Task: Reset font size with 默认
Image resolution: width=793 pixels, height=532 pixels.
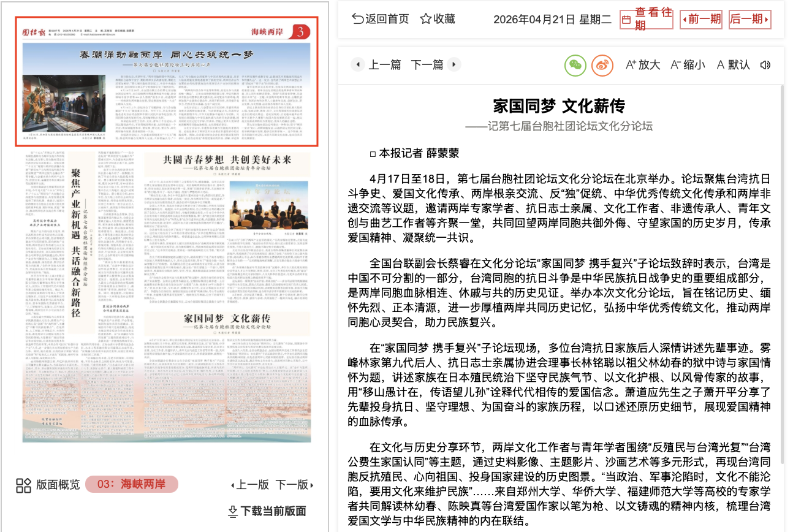Action: [733, 65]
